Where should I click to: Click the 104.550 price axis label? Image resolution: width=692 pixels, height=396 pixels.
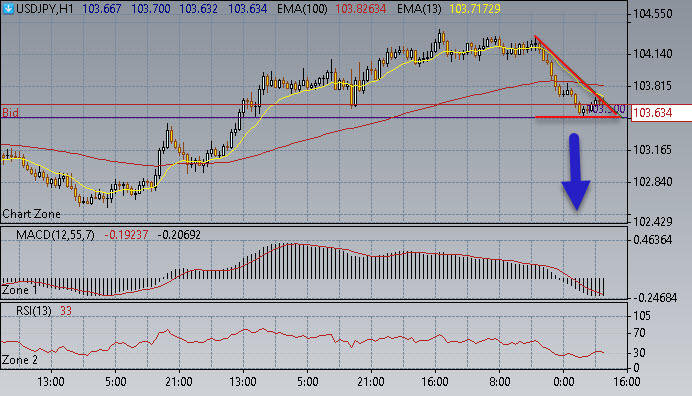click(x=652, y=14)
